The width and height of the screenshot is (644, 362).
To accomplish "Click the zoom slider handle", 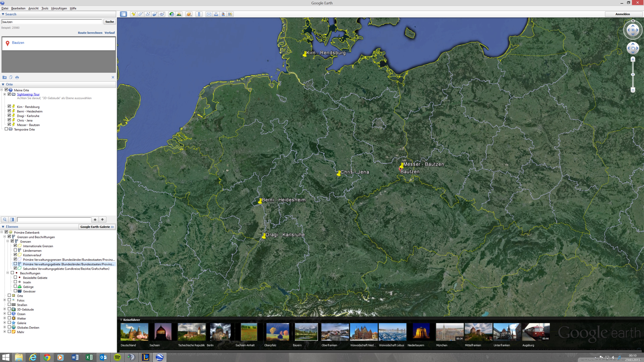I will point(633,74).
